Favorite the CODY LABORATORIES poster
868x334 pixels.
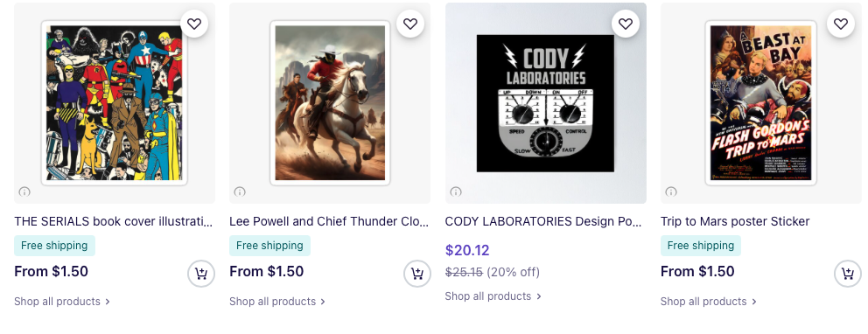tap(626, 24)
